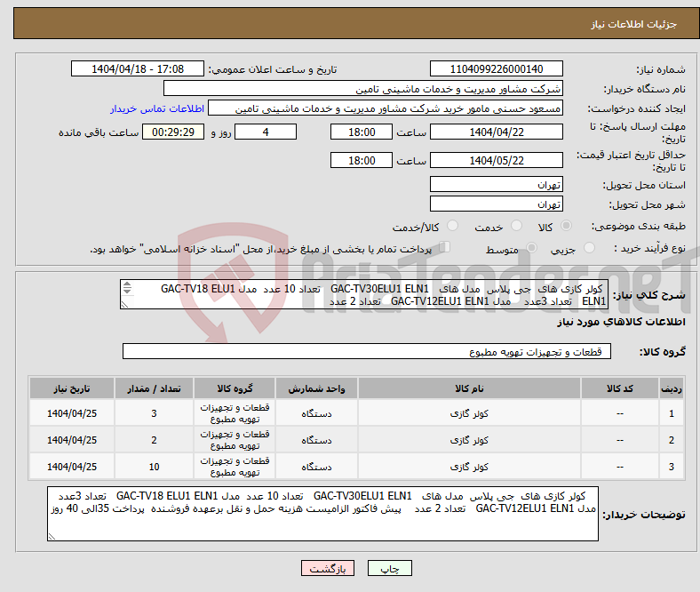Click response deadline date 1404/04/22
Image resolution: width=700 pixels, height=592 pixels.
[496, 132]
